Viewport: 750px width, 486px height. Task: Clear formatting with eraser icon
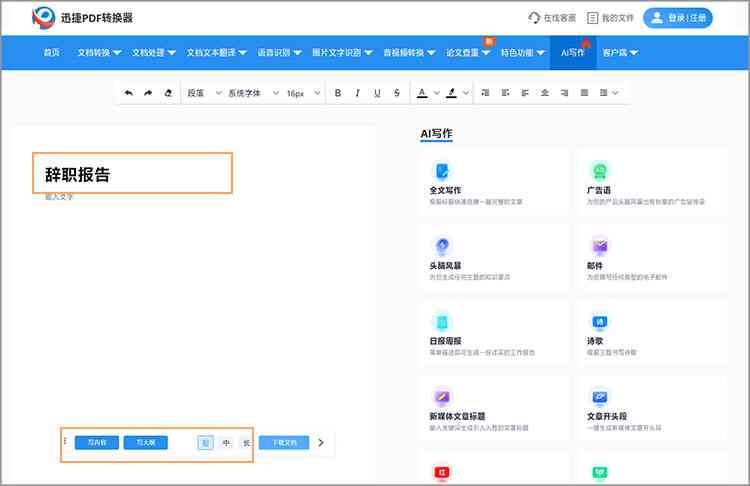coord(168,93)
